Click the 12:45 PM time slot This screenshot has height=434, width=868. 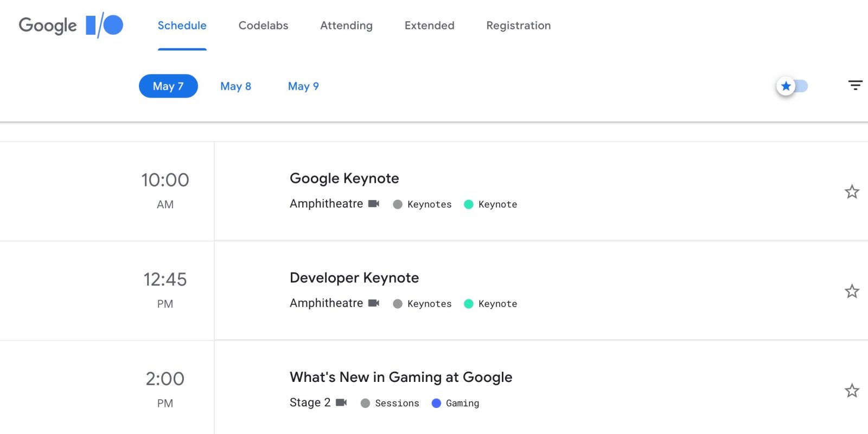click(165, 290)
